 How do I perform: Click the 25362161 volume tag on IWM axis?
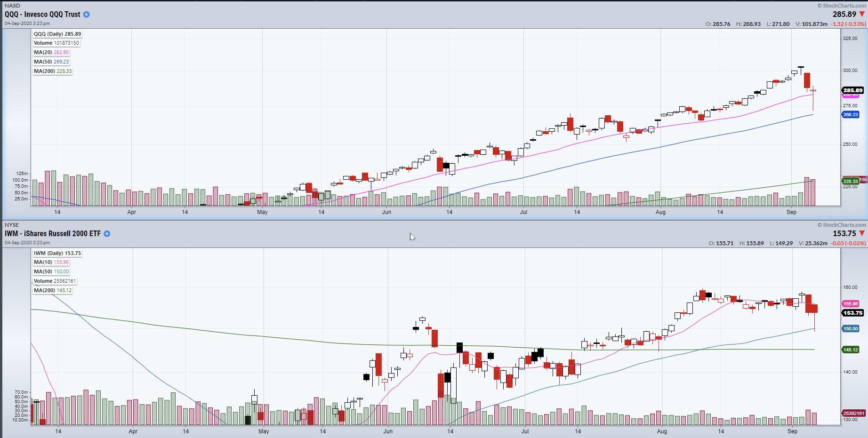point(853,414)
